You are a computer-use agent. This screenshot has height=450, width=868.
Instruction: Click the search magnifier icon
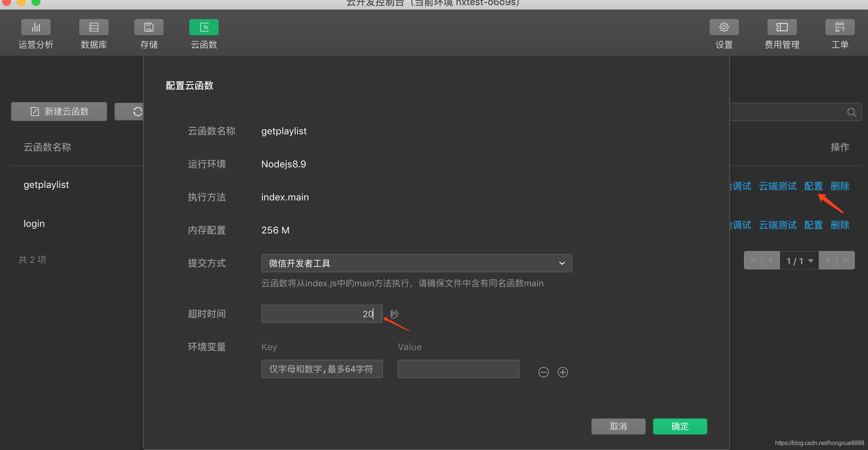851,112
